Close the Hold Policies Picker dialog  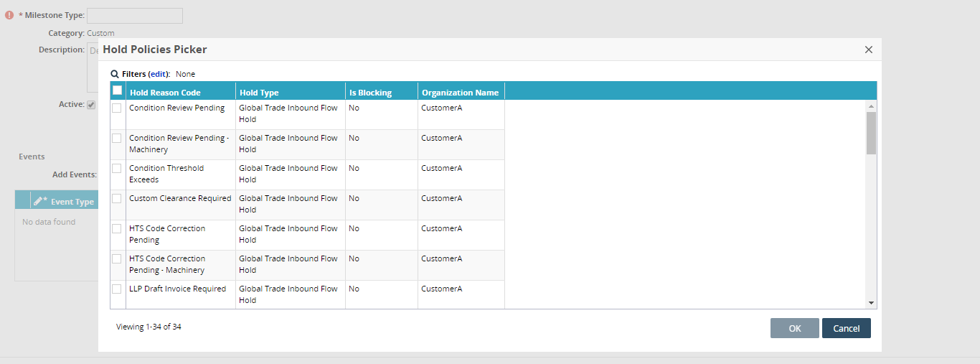click(868, 50)
